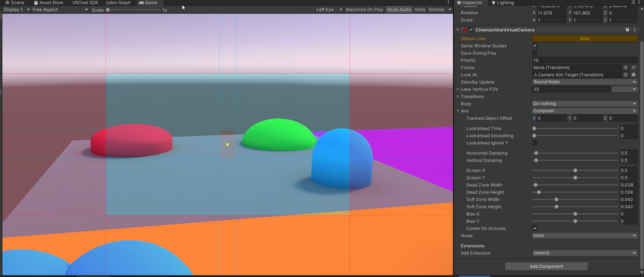Click object picker for Look At field

[x=625, y=75]
